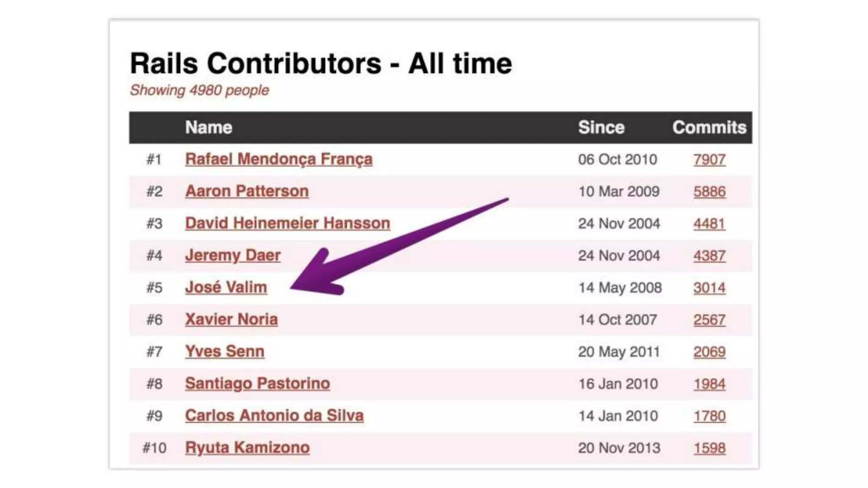
Task: Open Ryuta Kamizono contributor link
Action: (247, 448)
